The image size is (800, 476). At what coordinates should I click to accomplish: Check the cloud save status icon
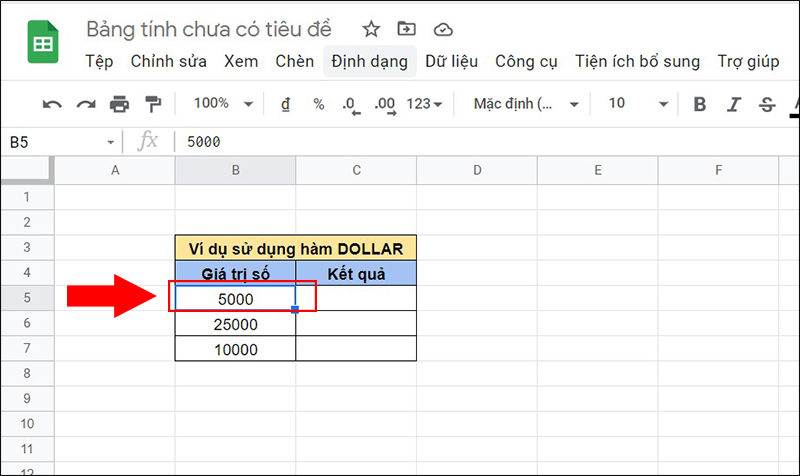pos(443,30)
